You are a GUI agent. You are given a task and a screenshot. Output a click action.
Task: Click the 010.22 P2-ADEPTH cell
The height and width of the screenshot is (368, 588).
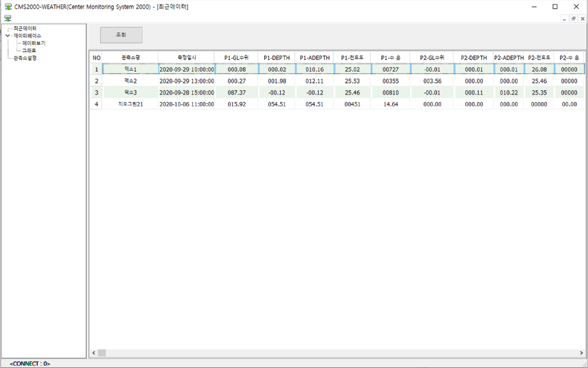pyautogui.click(x=509, y=92)
